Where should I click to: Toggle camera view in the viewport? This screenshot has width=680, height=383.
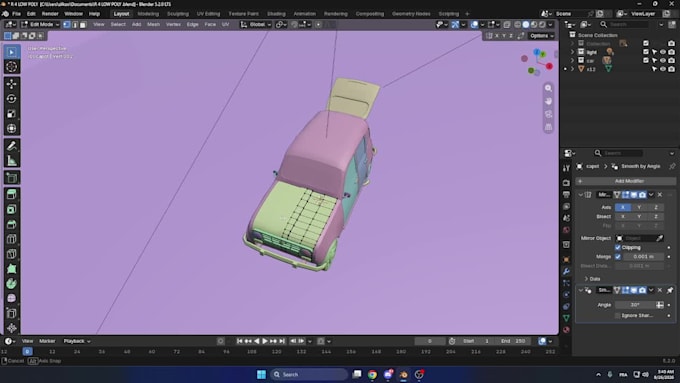click(x=549, y=114)
